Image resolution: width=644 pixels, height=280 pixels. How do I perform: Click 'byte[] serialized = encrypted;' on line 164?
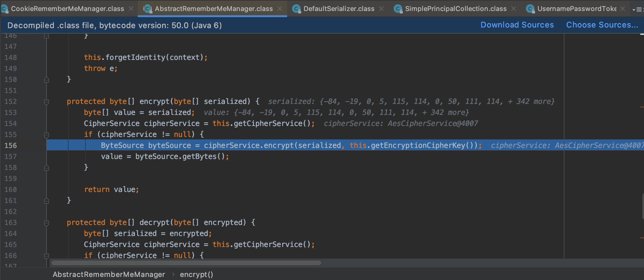tap(148, 234)
